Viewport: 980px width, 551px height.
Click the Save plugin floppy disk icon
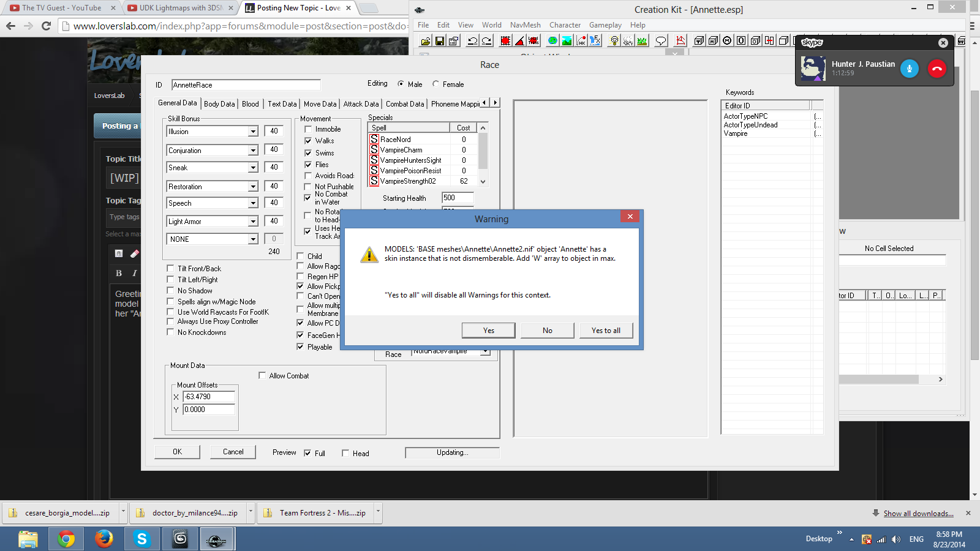coord(440,41)
